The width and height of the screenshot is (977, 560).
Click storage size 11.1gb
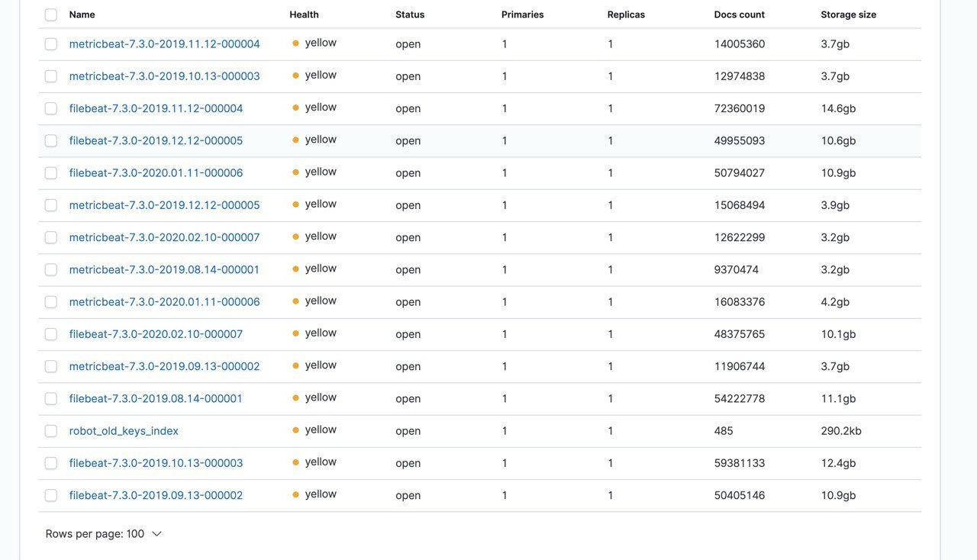pyautogui.click(x=838, y=398)
